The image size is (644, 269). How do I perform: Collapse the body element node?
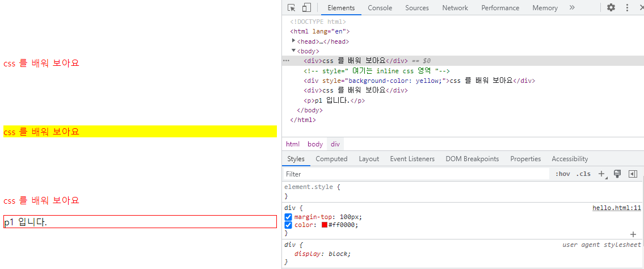[x=294, y=51]
